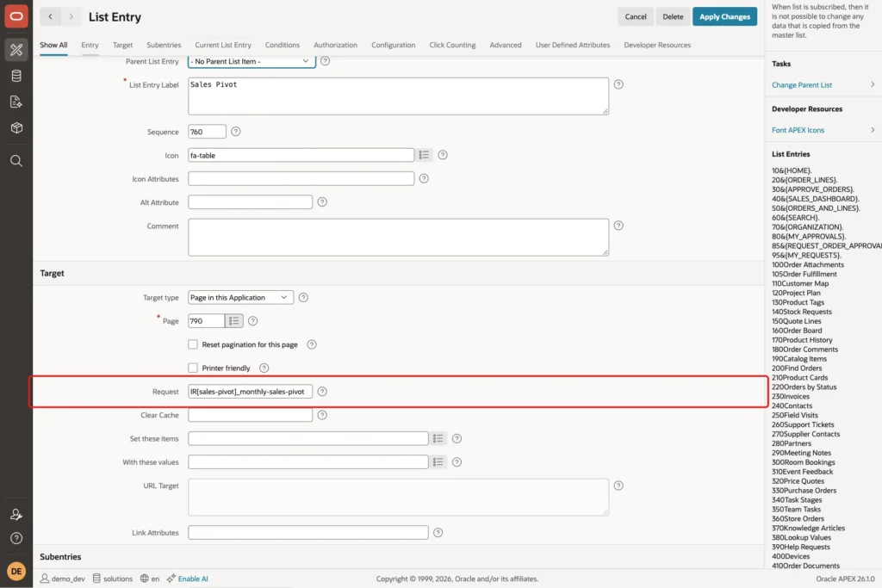The width and height of the screenshot is (882, 588).
Task: Click the Delete button
Action: point(673,17)
